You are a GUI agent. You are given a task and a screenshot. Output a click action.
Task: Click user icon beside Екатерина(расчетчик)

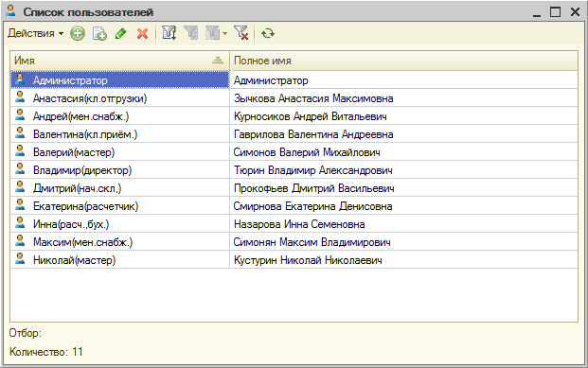coord(20,205)
